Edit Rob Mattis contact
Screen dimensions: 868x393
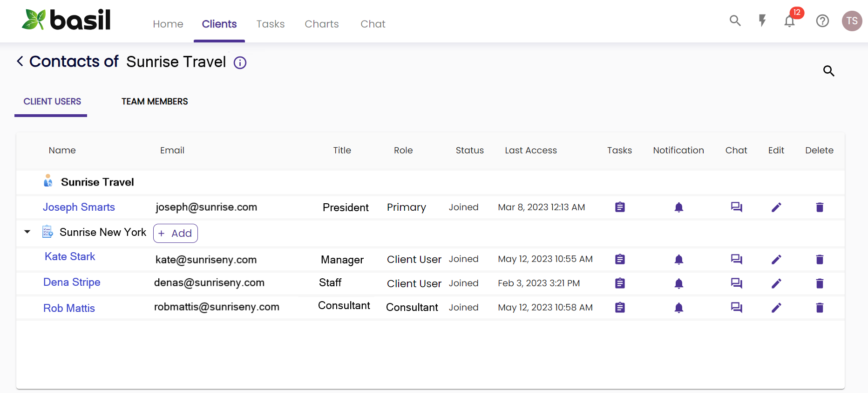(776, 308)
